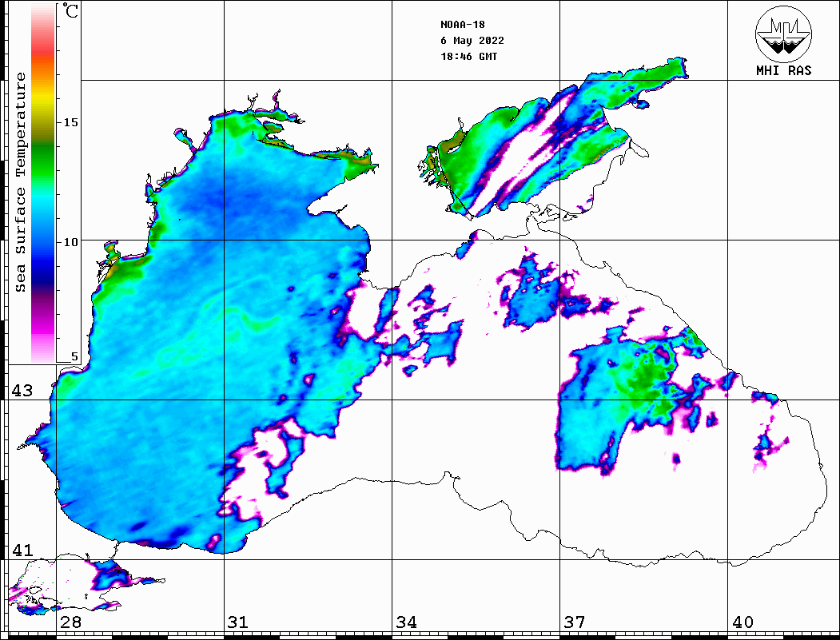Click the time 18:46 GMT
The height and width of the screenshot is (640, 840).
click(468, 56)
